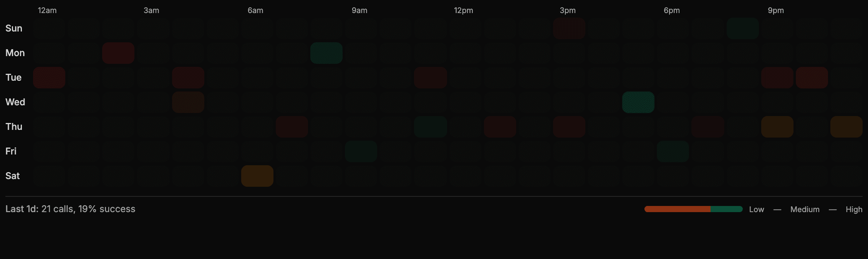868x259 pixels.
Task: Open the red Tuesday 12am cell
Action: click(x=49, y=78)
